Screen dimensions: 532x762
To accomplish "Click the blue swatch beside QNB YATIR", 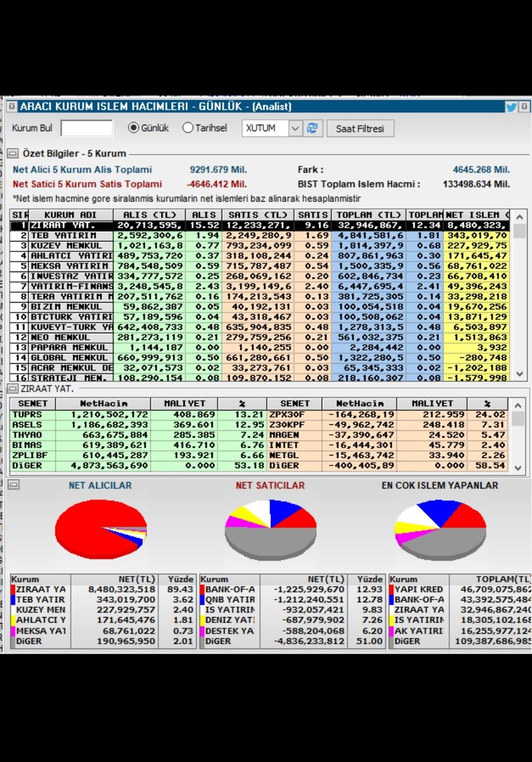I will pos(203,599).
